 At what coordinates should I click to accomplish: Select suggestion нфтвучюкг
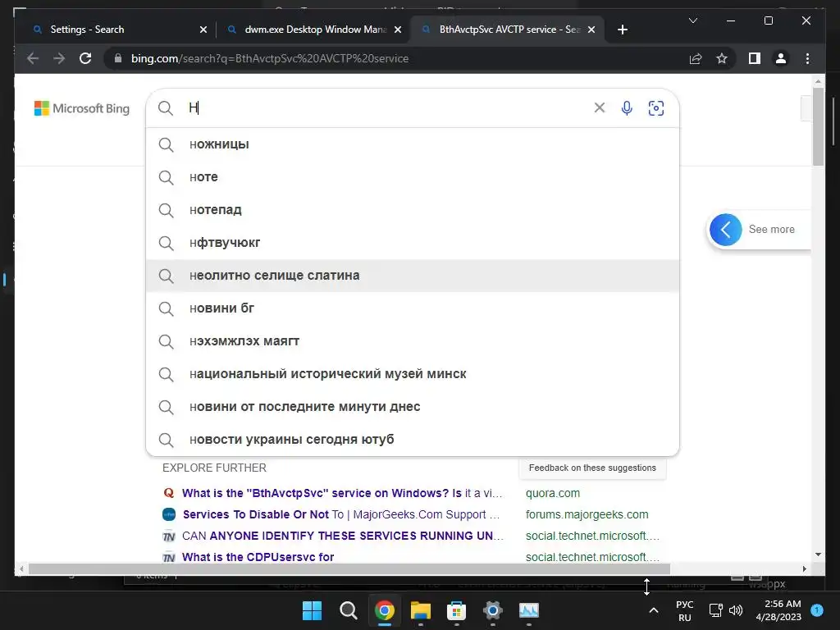(413, 243)
